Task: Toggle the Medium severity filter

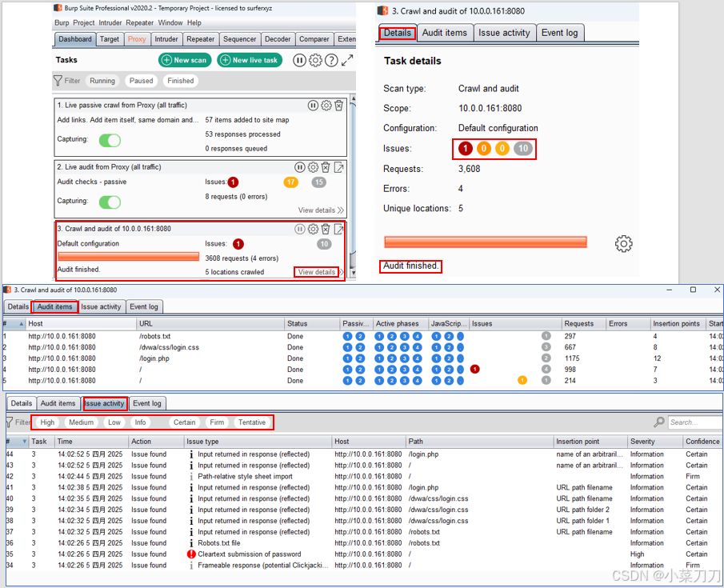Action: [x=82, y=422]
